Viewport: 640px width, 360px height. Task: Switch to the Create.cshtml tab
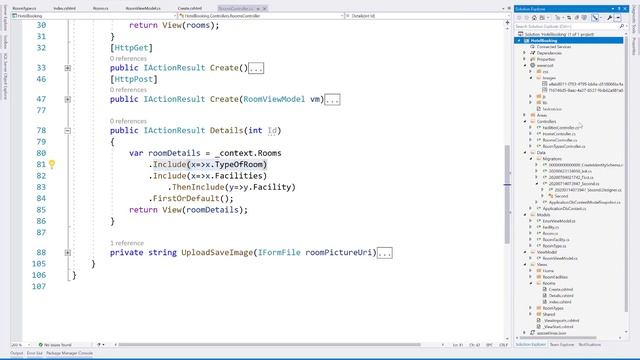[190, 8]
